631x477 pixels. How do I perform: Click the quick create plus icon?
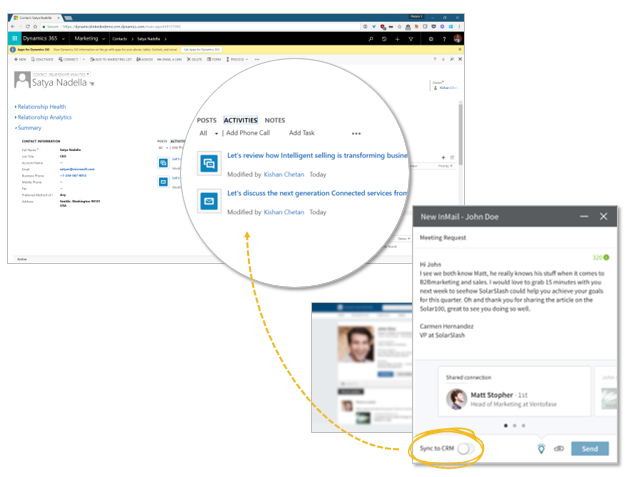point(397,39)
